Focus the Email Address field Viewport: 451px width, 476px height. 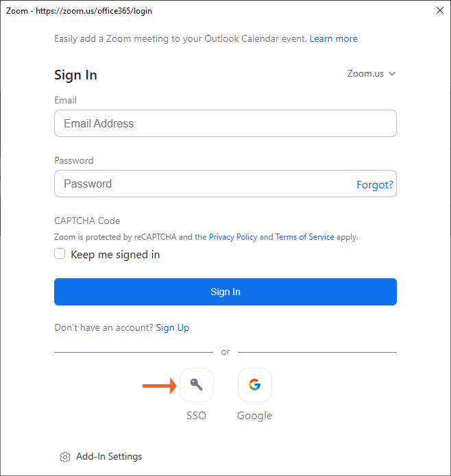[225, 124]
